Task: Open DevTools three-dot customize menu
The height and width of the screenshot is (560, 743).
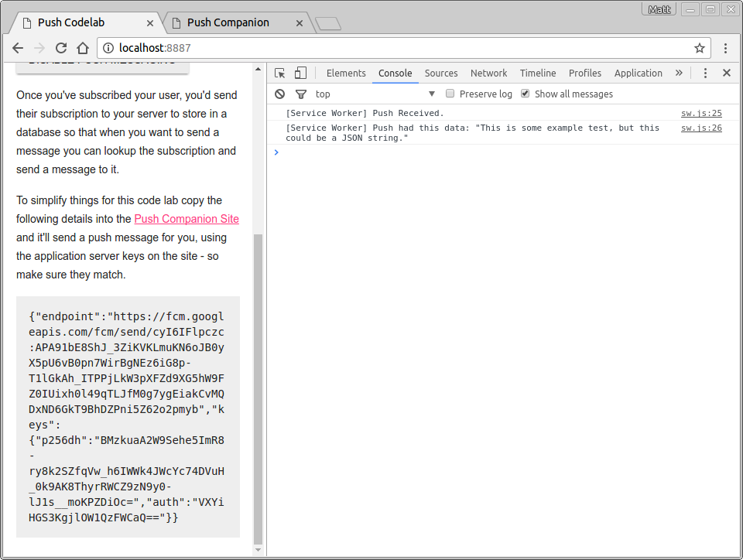Action: pyautogui.click(x=705, y=73)
